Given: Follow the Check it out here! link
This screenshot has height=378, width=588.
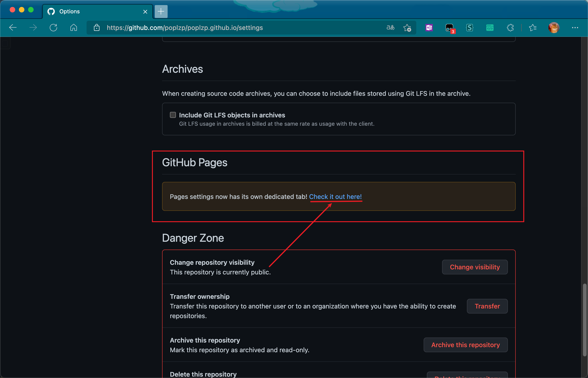Looking at the screenshot, I should 335,197.
